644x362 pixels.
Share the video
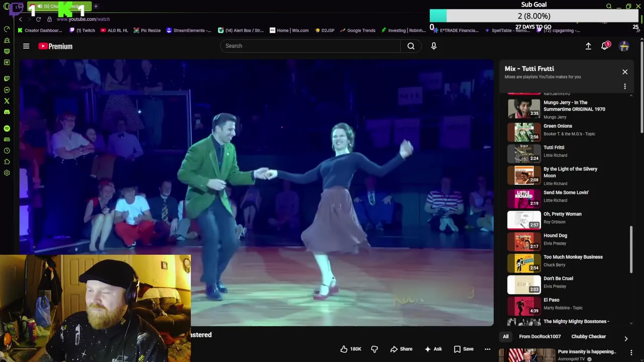[401, 349]
